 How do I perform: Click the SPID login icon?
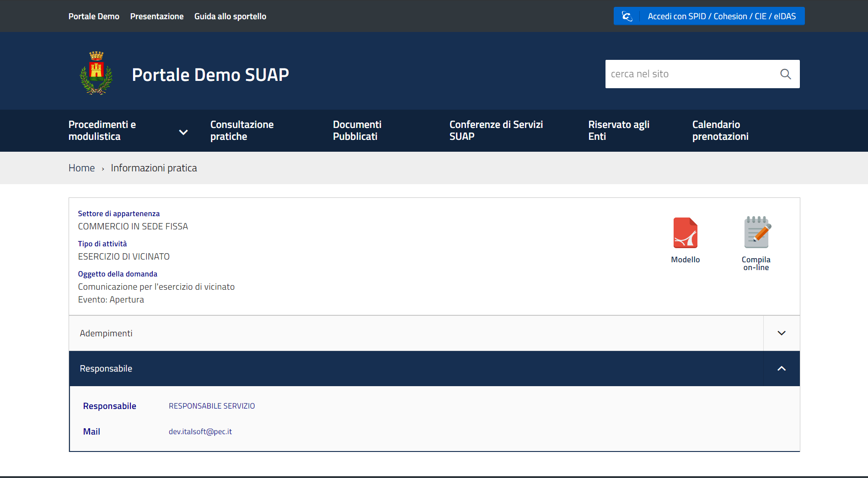(x=627, y=16)
